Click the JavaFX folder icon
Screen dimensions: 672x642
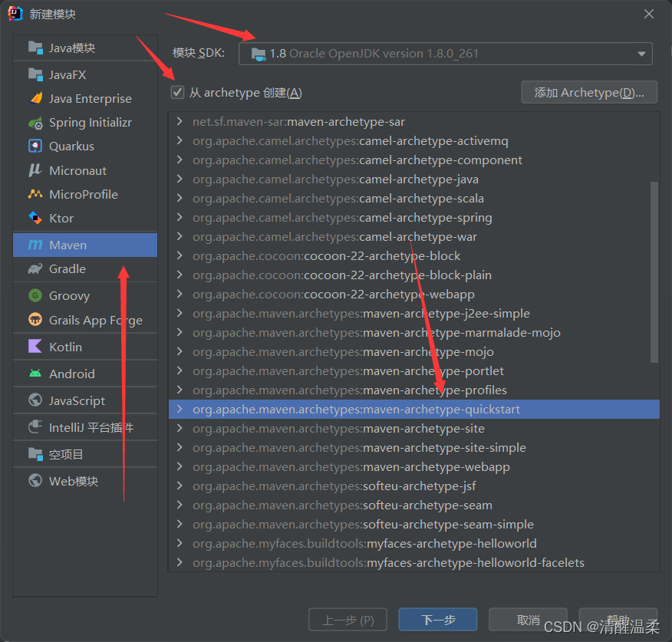[35, 74]
